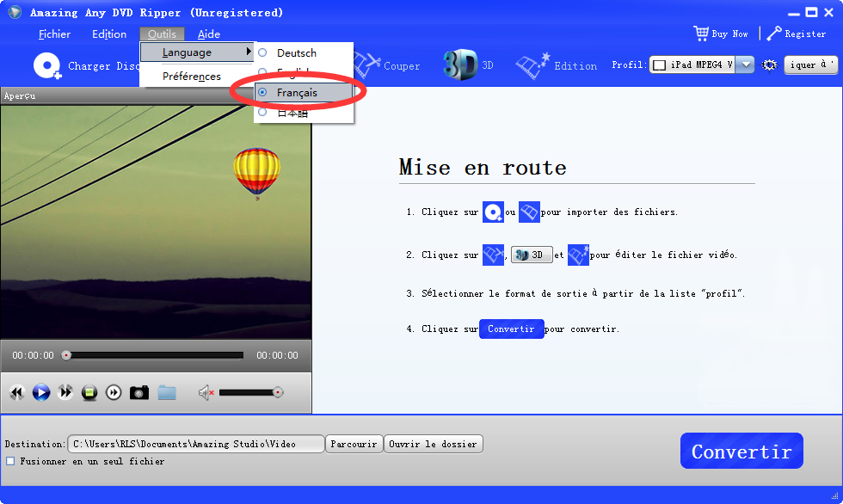843x504 pixels.
Task: Click the load disc icon in step 1
Action: 493,212
